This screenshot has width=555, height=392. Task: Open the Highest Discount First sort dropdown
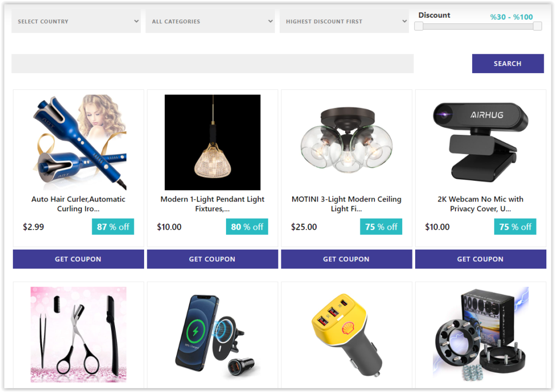[x=344, y=21]
